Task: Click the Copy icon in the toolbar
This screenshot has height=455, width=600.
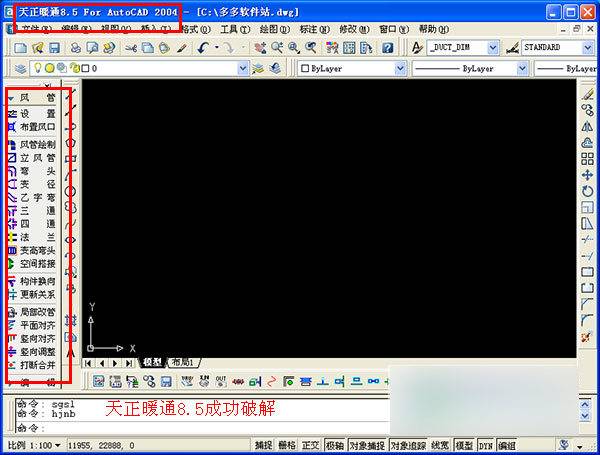Action: [x=148, y=48]
